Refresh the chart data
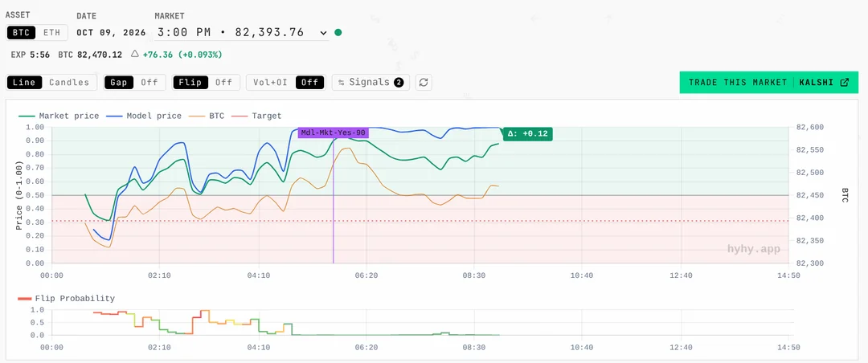 [x=424, y=83]
